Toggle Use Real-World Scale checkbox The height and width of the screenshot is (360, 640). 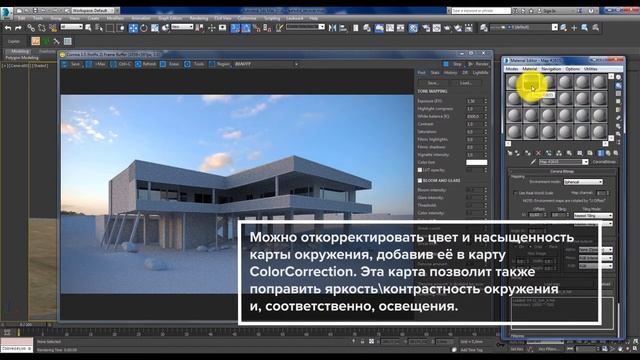coord(515,193)
